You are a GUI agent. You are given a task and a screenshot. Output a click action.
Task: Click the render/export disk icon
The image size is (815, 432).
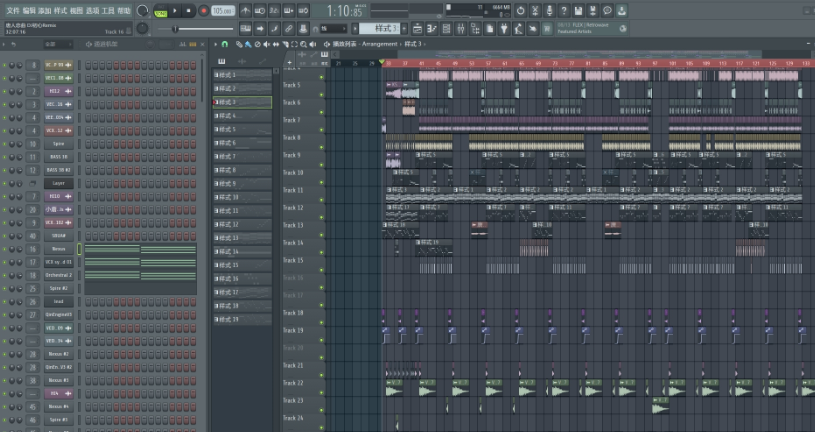pyautogui.click(x=593, y=10)
